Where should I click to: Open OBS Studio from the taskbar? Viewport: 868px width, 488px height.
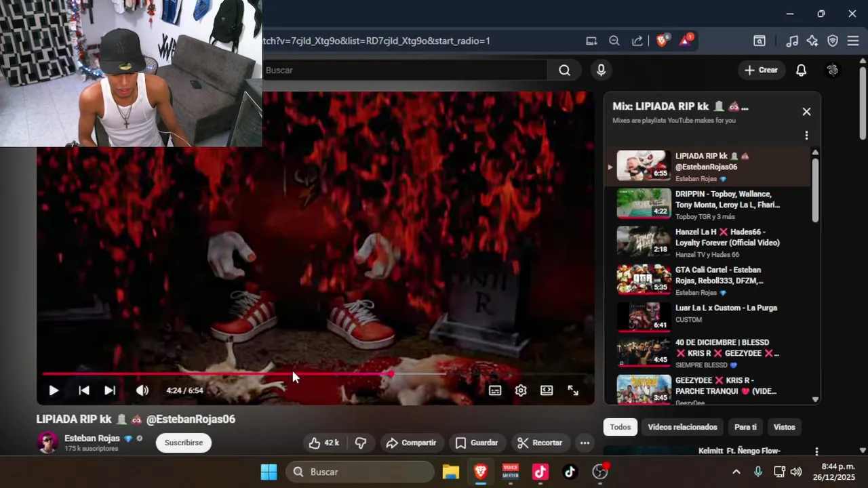600,472
